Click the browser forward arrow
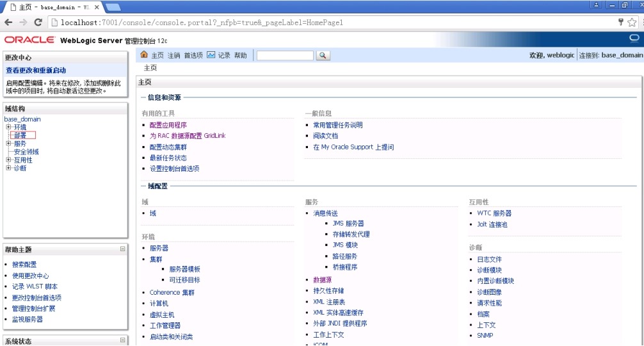The image size is (644, 346). (24, 22)
